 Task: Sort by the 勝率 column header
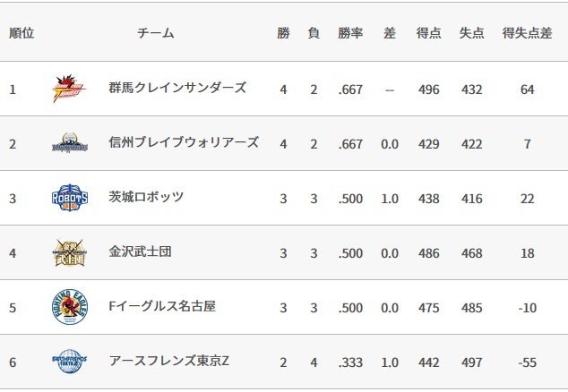pos(350,33)
